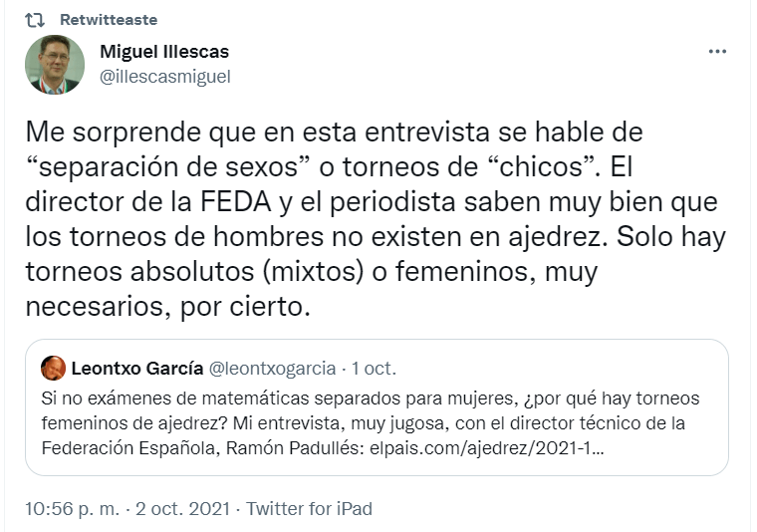Click the "1 oct." quoted tweet date
The width and height of the screenshot is (757, 532).
pos(374,369)
